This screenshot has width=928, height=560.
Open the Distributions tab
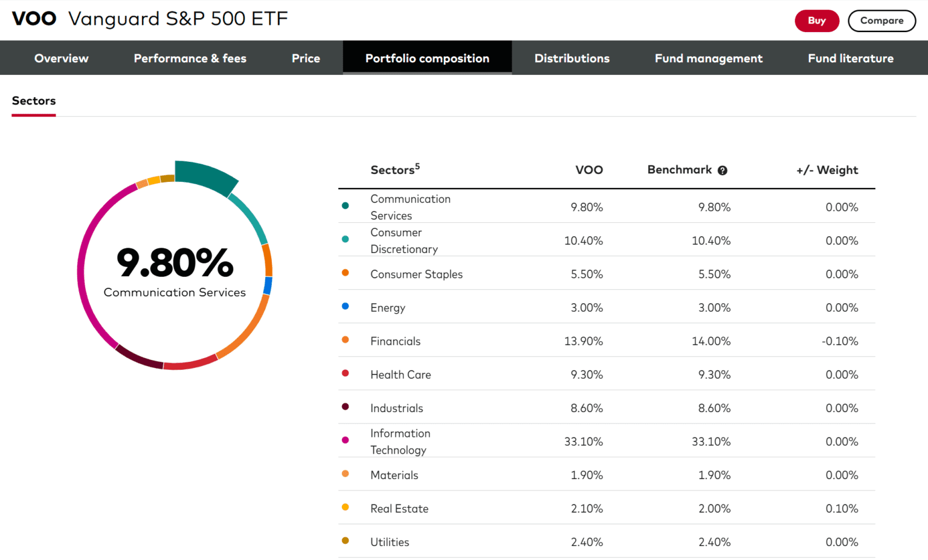[572, 58]
